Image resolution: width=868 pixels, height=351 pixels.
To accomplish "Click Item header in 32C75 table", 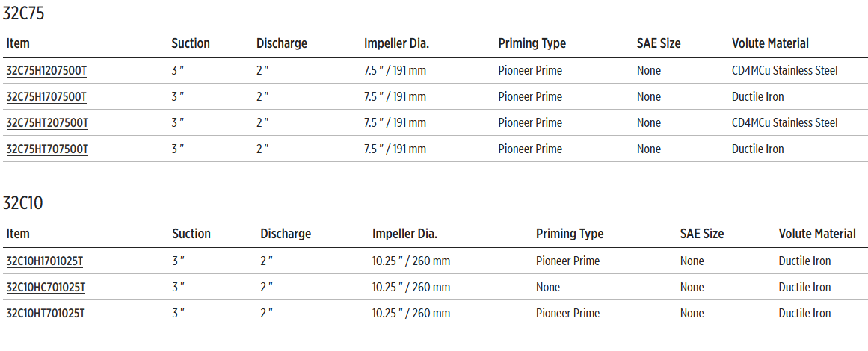I will tap(18, 43).
